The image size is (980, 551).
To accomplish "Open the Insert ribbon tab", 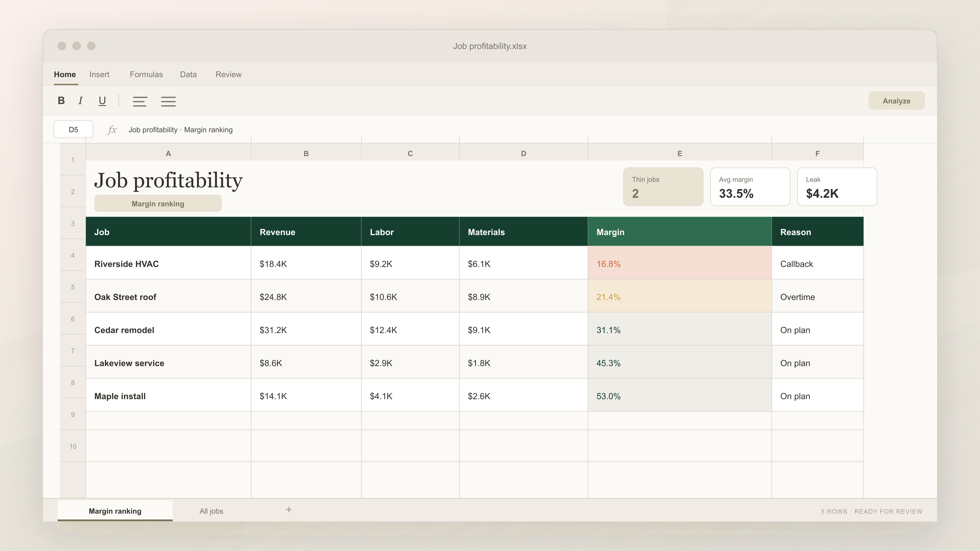I will 99,74.
